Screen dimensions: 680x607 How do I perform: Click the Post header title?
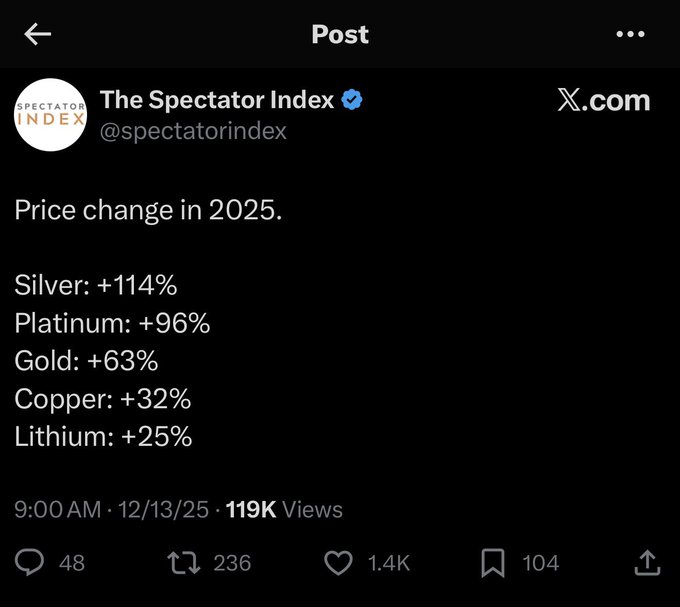[x=340, y=34]
